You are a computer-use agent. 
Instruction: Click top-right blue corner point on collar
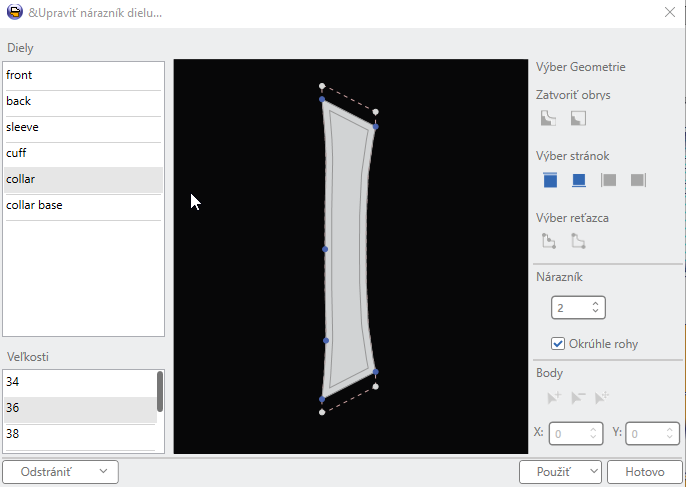[375, 126]
